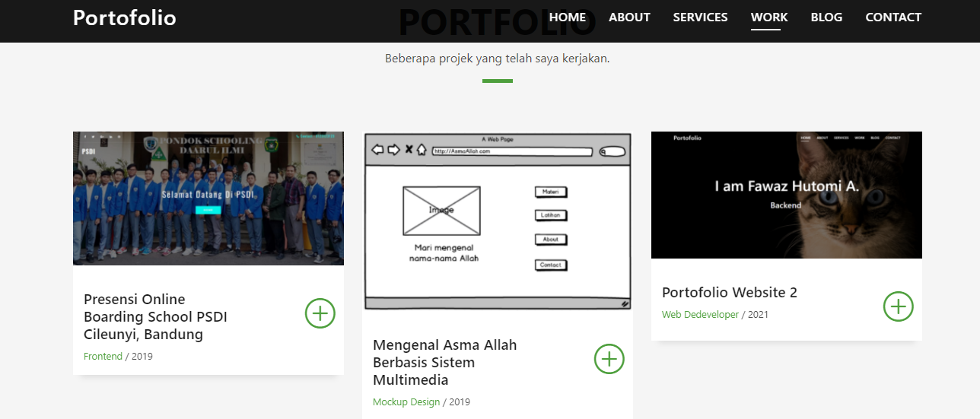Open the Portofolio Website 2 title
The height and width of the screenshot is (419, 980).
click(x=729, y=292)
